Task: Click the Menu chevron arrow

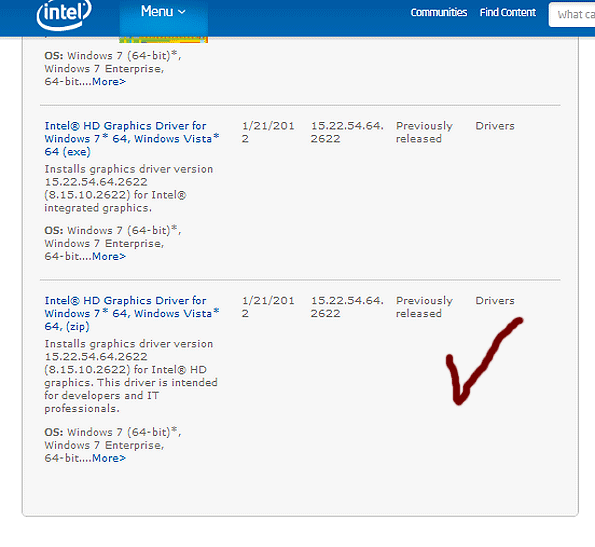Action: point(182,12)
